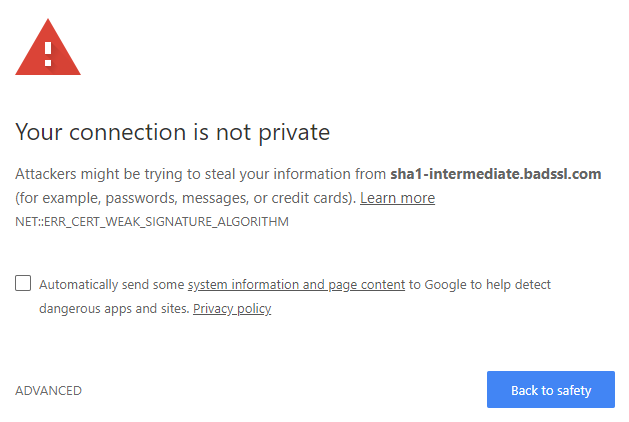This screenshot has width=629, height=422.
Task: Click the word "Automatically" beside the checkbox
Action: pyautogui.click(x=79, y=284)
